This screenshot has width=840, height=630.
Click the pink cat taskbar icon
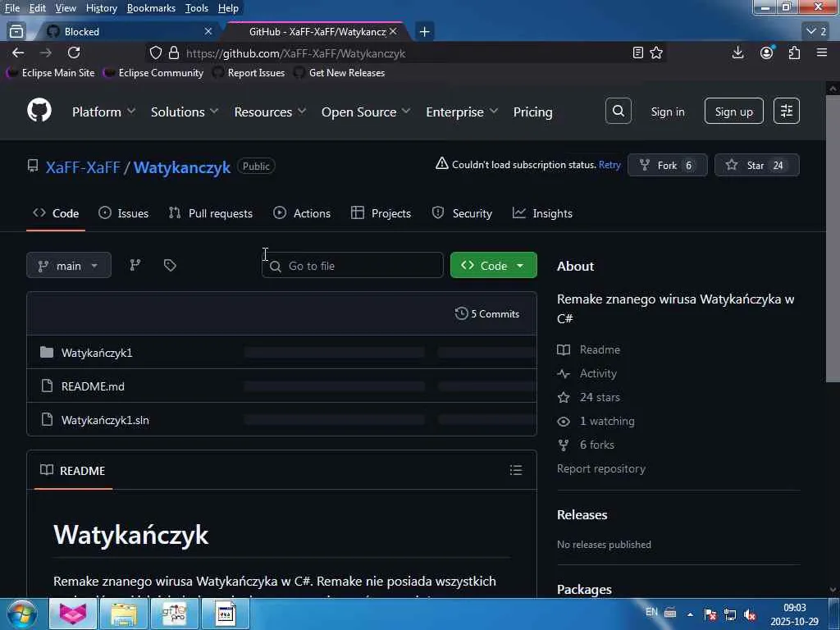point(73,614)
